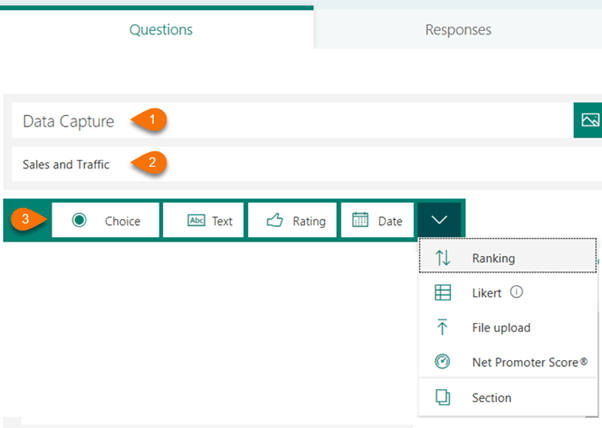Add a Choice question
The image size is (602, 428).
coord(106,220)
